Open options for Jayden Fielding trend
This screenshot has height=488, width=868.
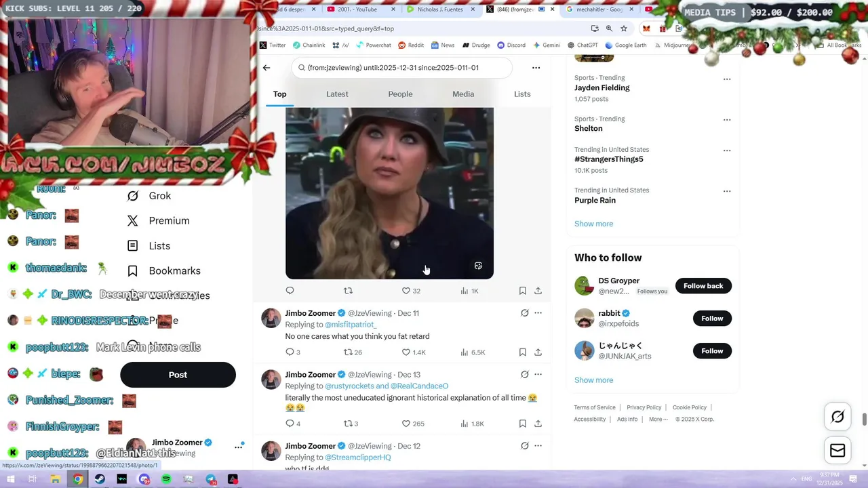point(727,79)
